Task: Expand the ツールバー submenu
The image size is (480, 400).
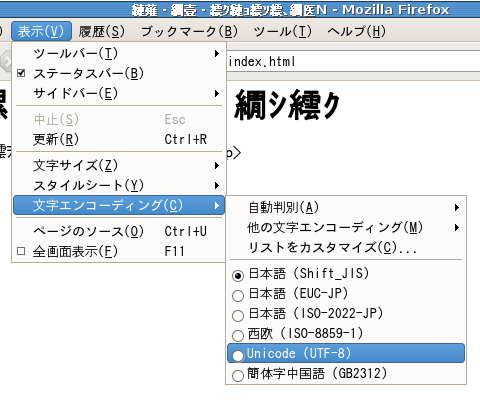Action: point(118,53)
